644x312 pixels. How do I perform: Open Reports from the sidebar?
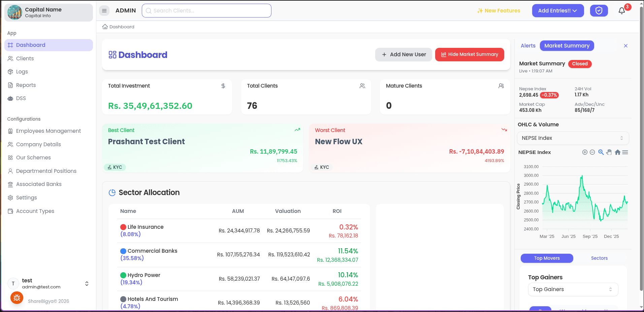tap(25, 85)
